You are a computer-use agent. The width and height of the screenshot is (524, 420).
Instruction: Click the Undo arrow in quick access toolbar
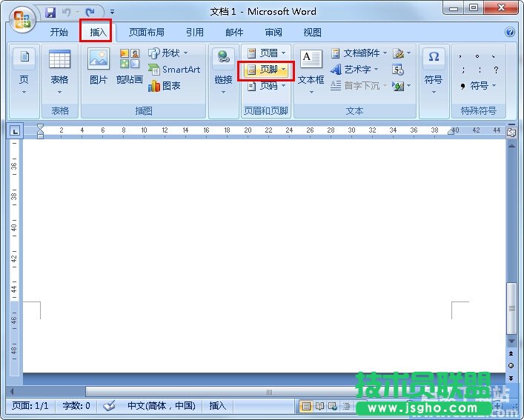point(67,13)
